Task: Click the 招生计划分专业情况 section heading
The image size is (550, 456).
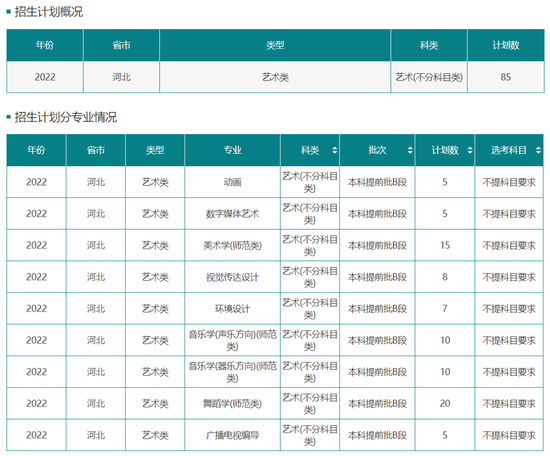Action: point(66,117)
